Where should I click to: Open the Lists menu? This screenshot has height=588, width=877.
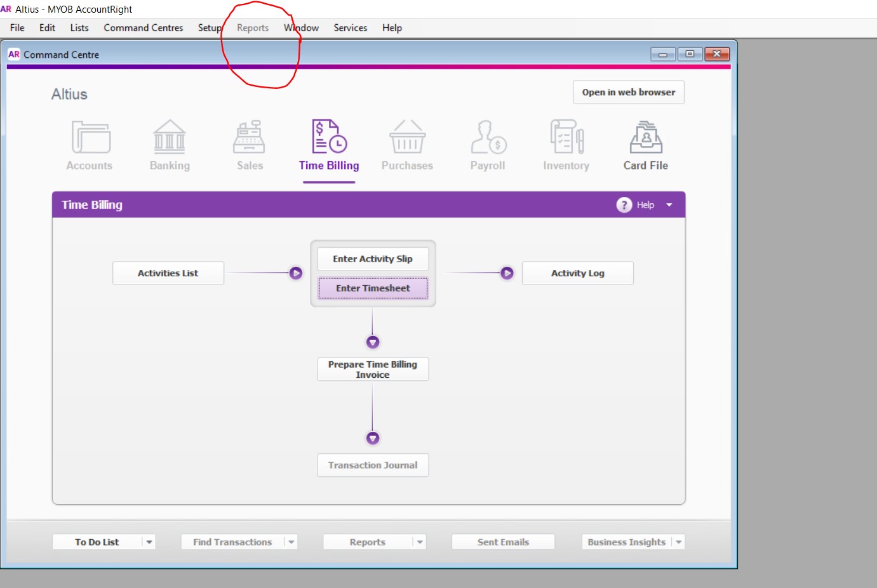tap(79, 28)
